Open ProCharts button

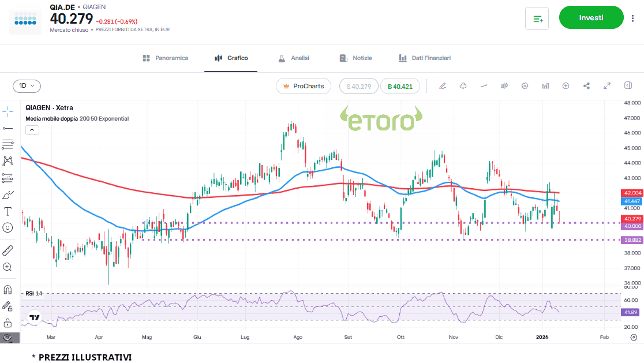coord(304,86)
